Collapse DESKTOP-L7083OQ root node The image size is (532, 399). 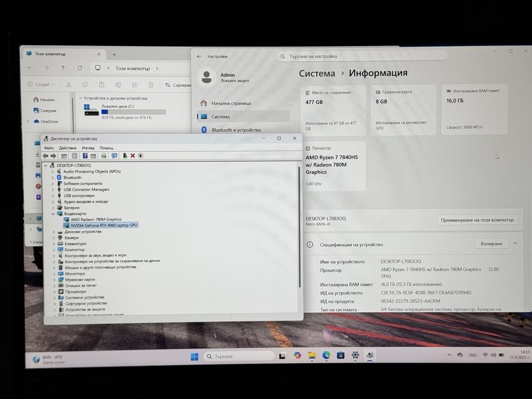(x=46, y=165)
